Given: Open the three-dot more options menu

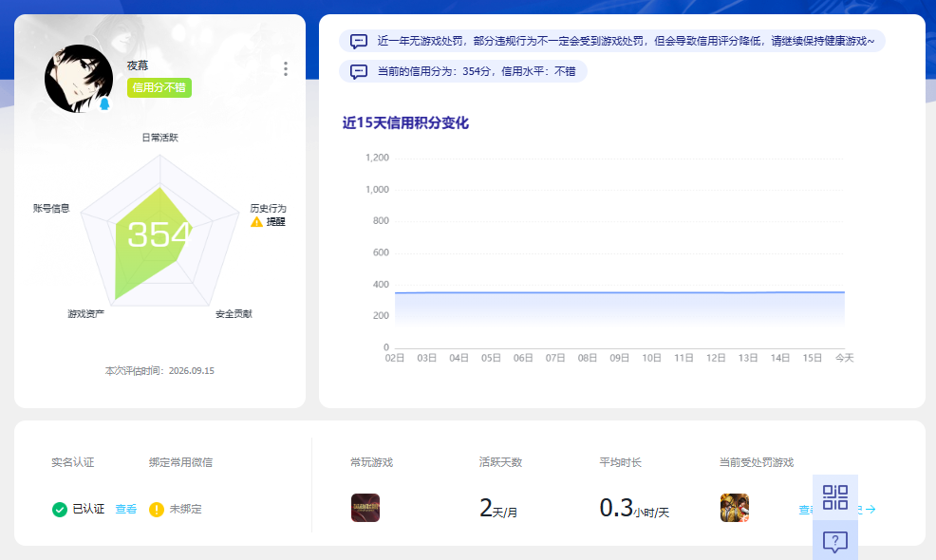Looking at the screenshot, I should tap(286, 68).
